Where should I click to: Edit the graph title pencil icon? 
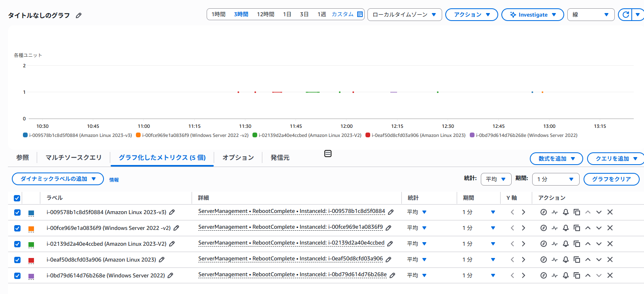pos(79,15)
